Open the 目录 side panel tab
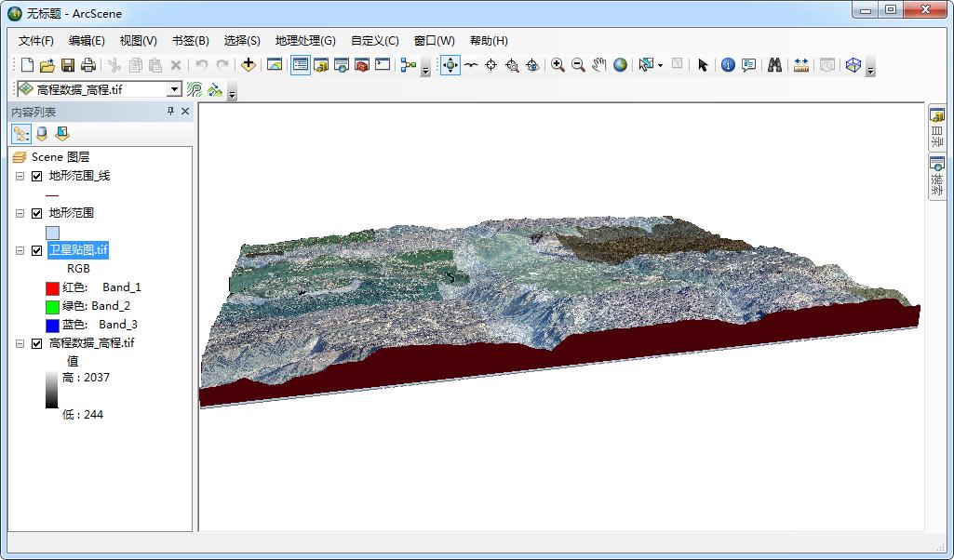The image size is (954, 560). coord(936,127)
